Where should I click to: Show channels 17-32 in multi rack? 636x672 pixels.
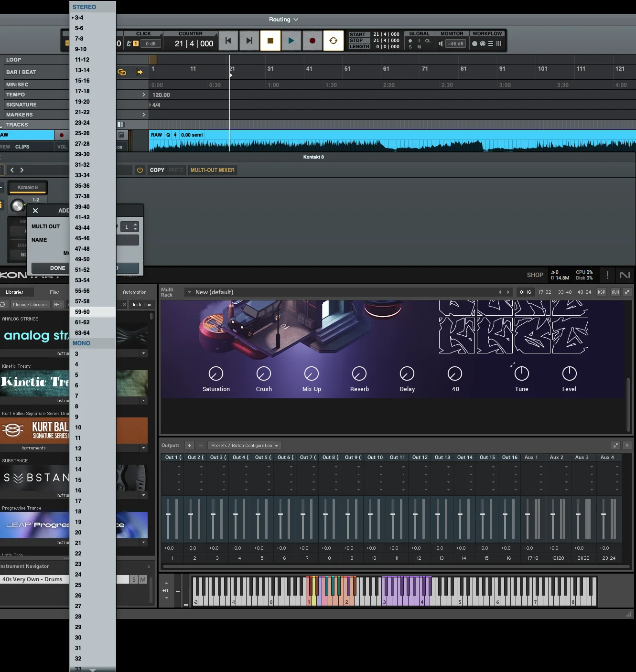point(545,292)
